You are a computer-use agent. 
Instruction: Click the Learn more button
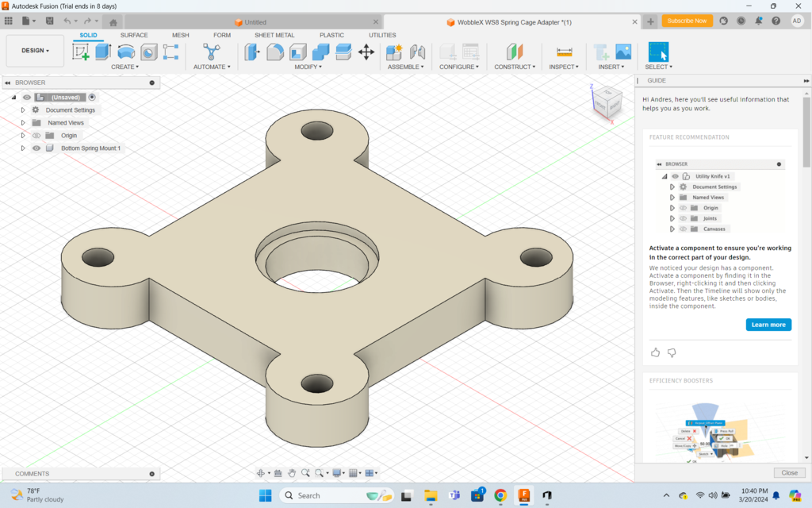[x=768, y=324]
